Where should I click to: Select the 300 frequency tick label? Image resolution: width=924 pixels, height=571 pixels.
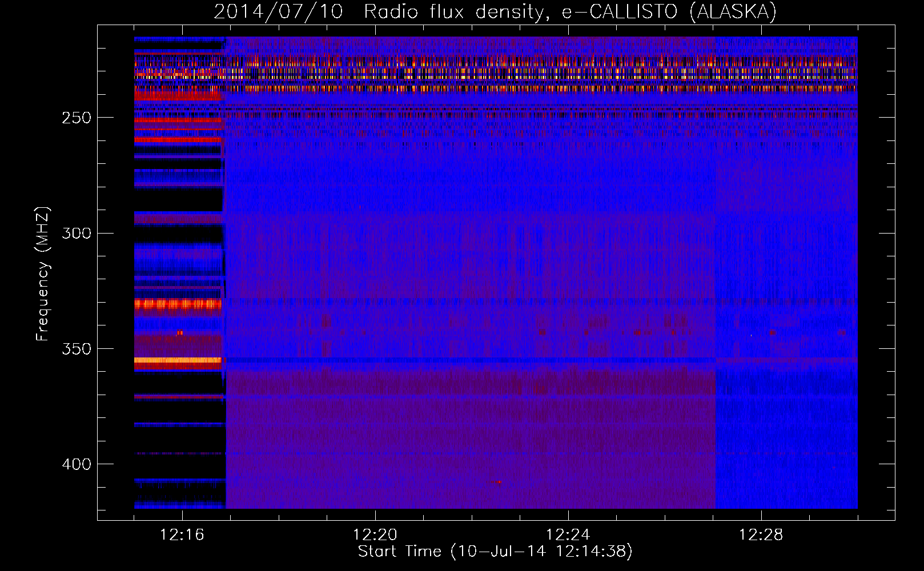(76, 233)
